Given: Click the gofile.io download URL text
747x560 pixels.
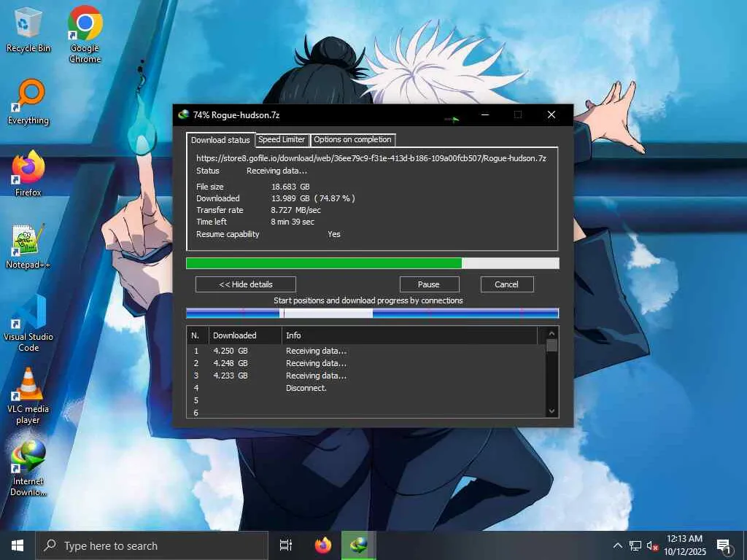Looking at the screenshot, I should [371, 158].
